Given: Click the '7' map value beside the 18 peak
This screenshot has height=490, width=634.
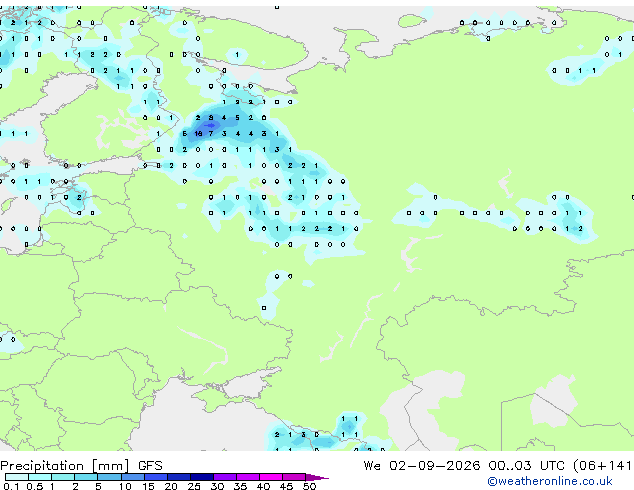Looking at the screenshot, I should pos(211,133).
